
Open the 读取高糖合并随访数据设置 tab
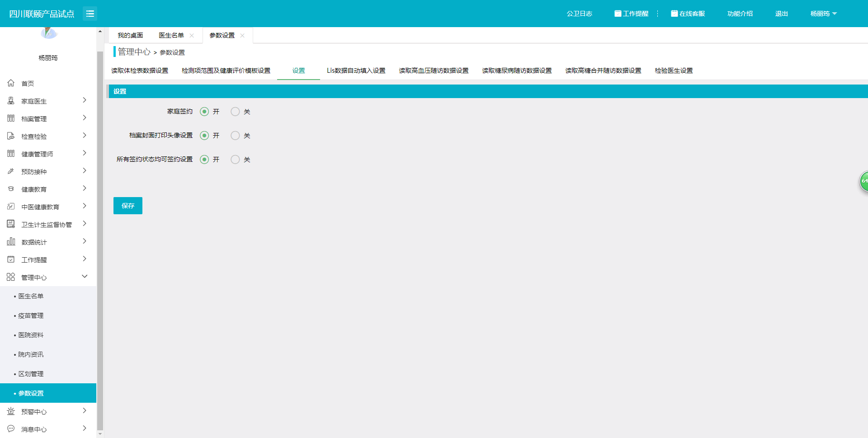603,71
